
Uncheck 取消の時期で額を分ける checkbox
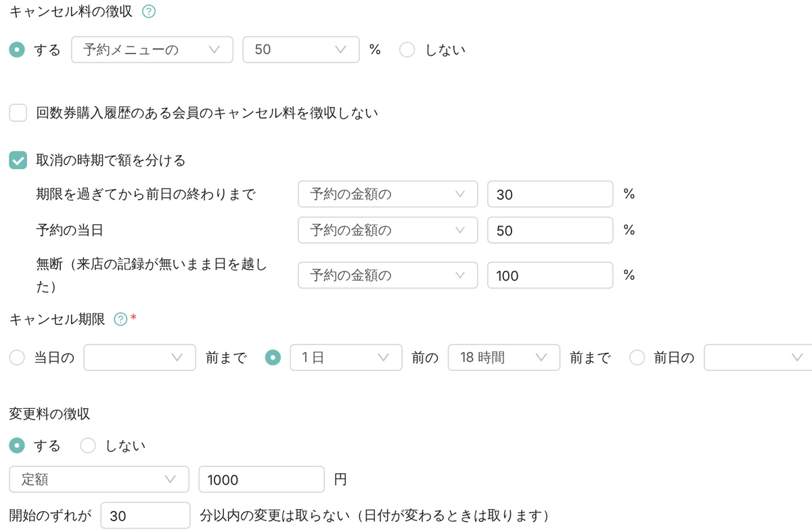pos(18,160)
